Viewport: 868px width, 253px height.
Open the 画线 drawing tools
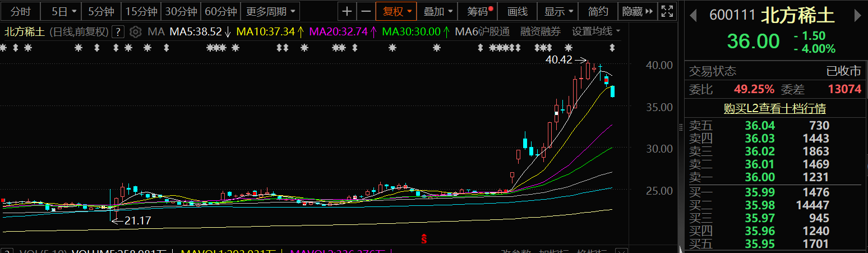pyautogui.click(x=517, y=11)
